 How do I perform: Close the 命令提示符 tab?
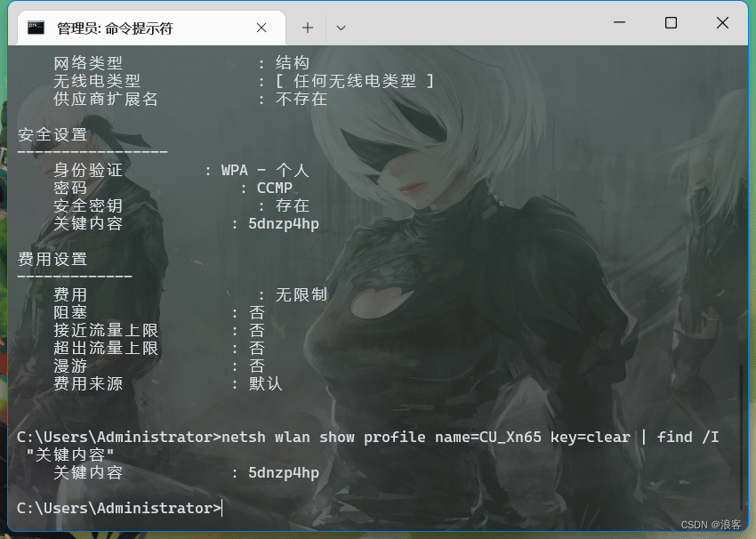[x=261, y=28]
